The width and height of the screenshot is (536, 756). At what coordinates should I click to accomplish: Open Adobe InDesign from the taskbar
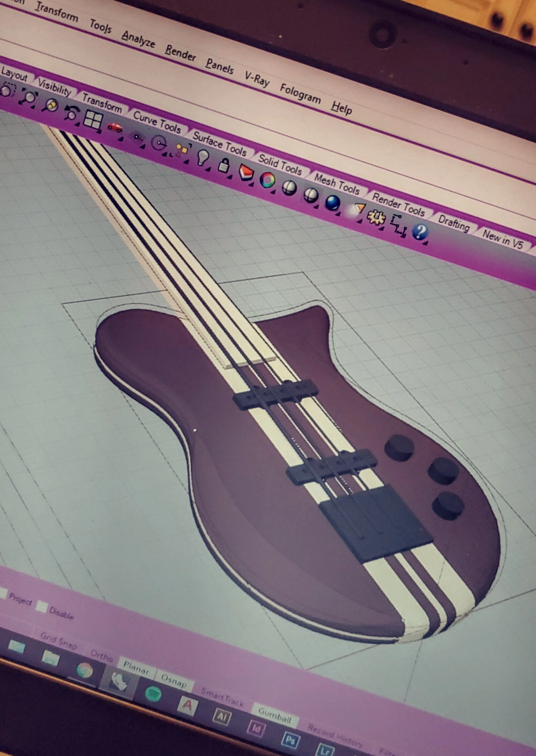click(x=256, y=728)
